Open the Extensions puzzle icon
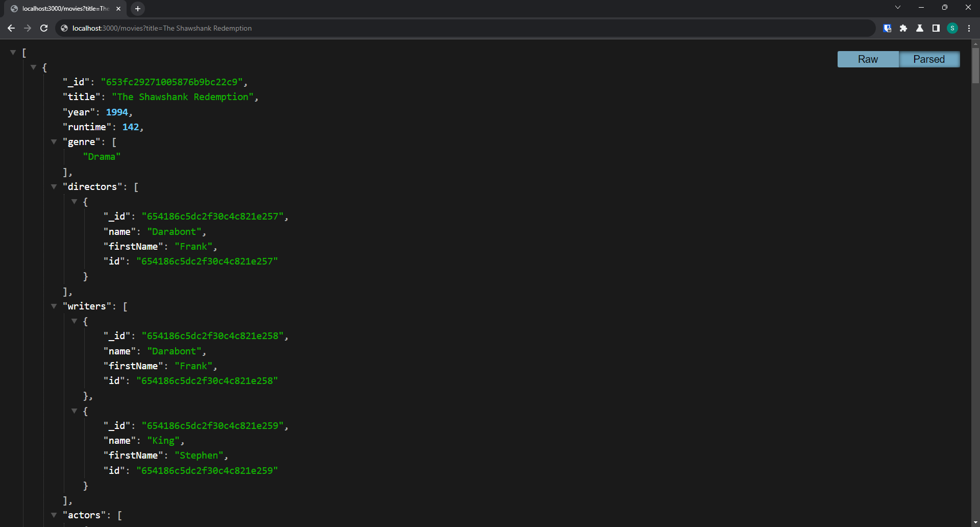 point(903,28)
